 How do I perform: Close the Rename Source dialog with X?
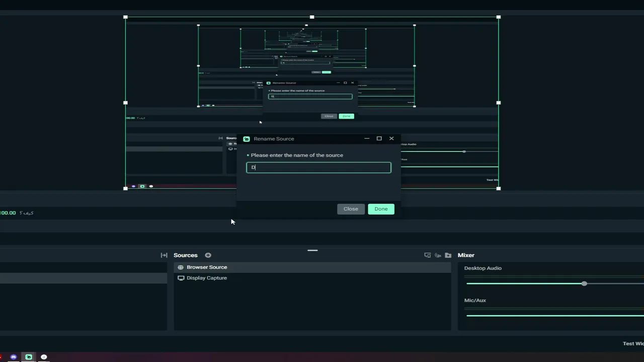tap(391, 138)
